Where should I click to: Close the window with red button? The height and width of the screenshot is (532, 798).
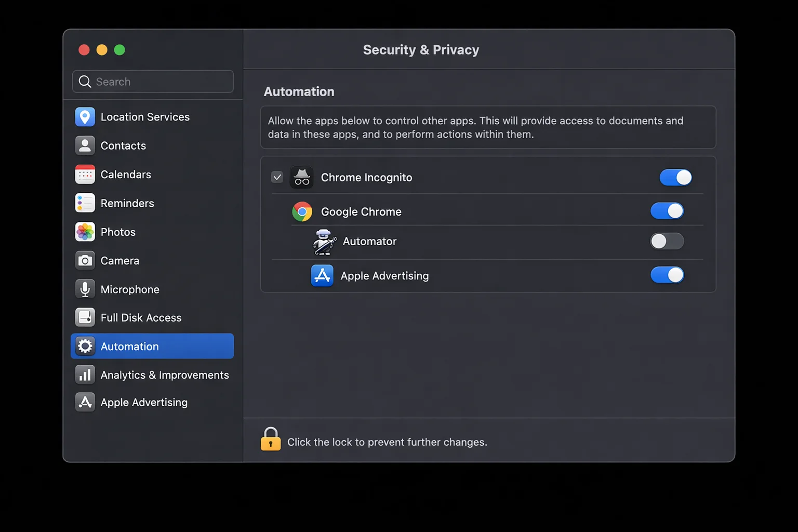(84, 50)
